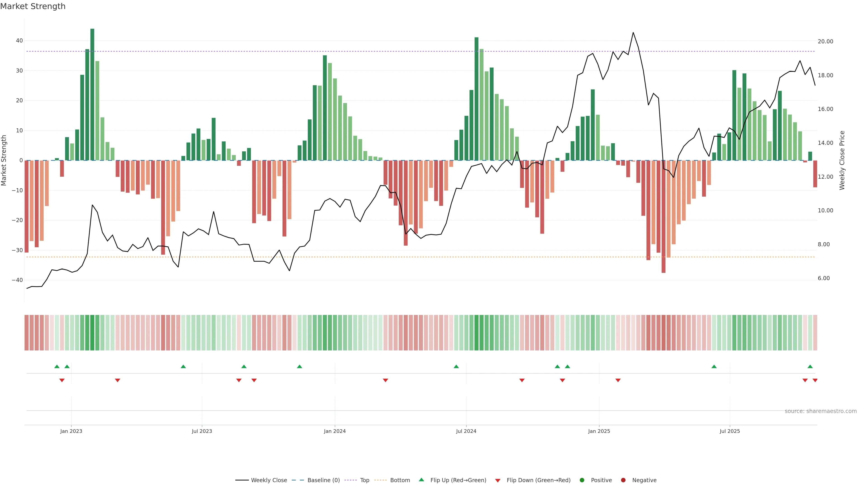Click the Jan 2024 x-axis tick label

pyautogui.click(x=335, y=431)
